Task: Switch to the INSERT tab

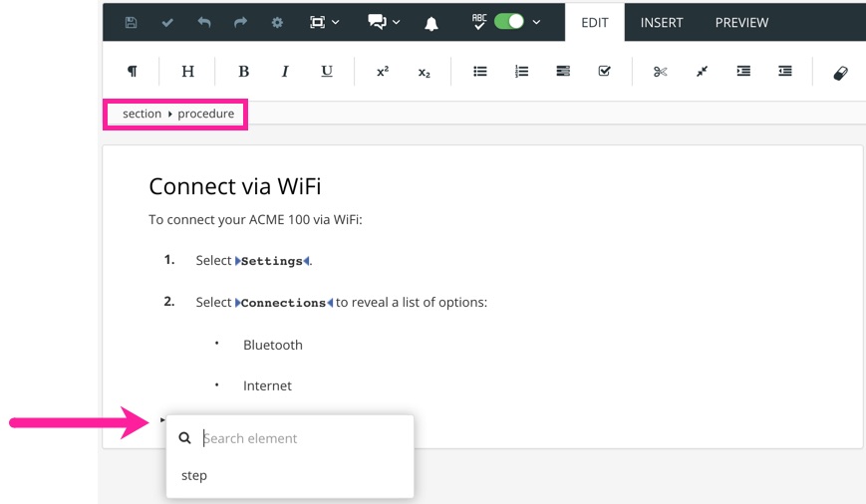Action: [662, 22]
